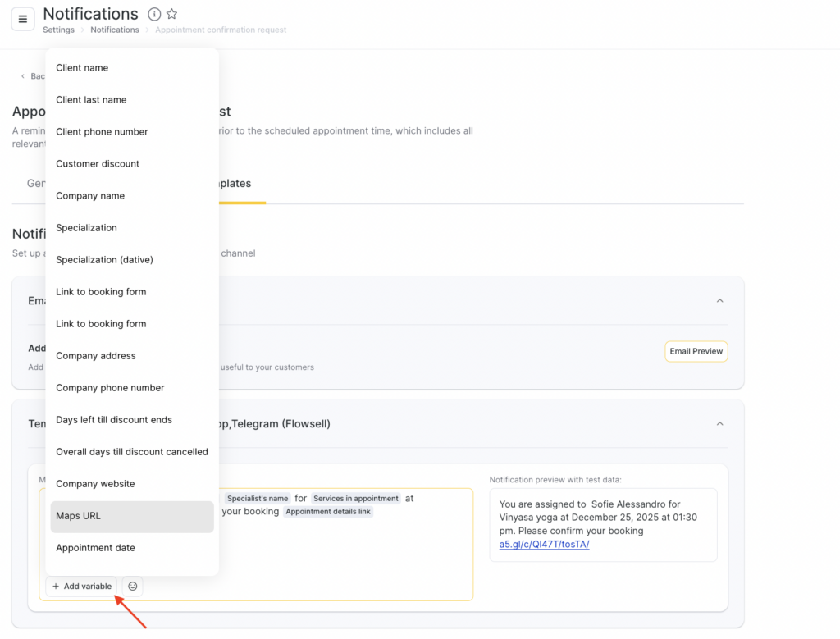Open the emoji picker

pyautogui.click(x=132, y=587)
